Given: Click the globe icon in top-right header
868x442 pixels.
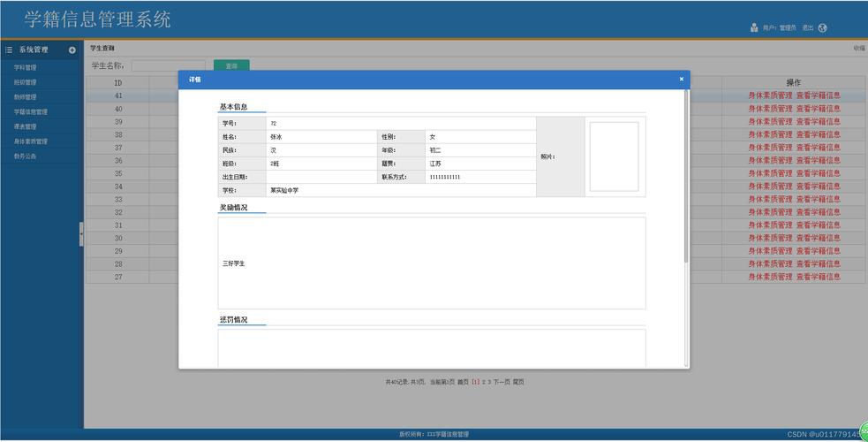Looking at the screenshot, I should click(823, 27).
